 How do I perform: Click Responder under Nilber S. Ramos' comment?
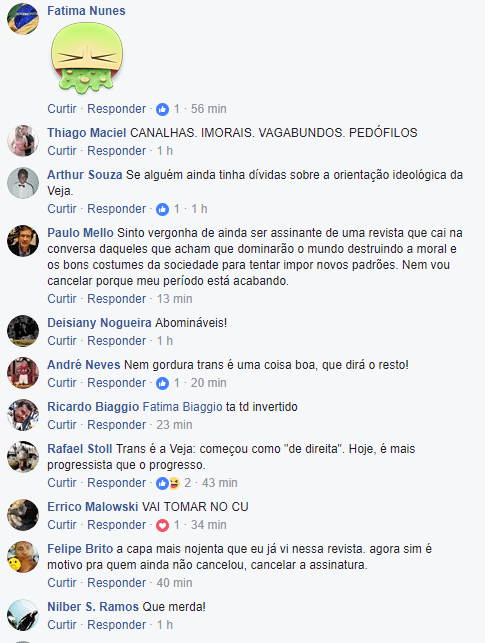[116, 625]
